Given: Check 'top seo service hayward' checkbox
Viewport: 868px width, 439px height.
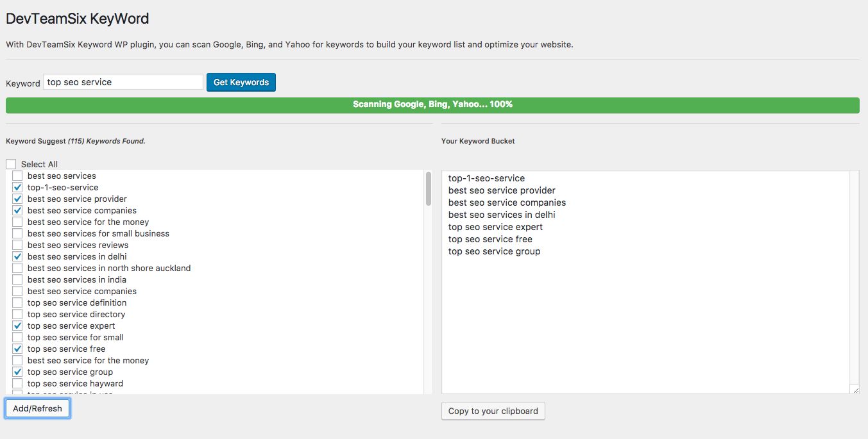Looking at the screenshot, I should point(17,383).
